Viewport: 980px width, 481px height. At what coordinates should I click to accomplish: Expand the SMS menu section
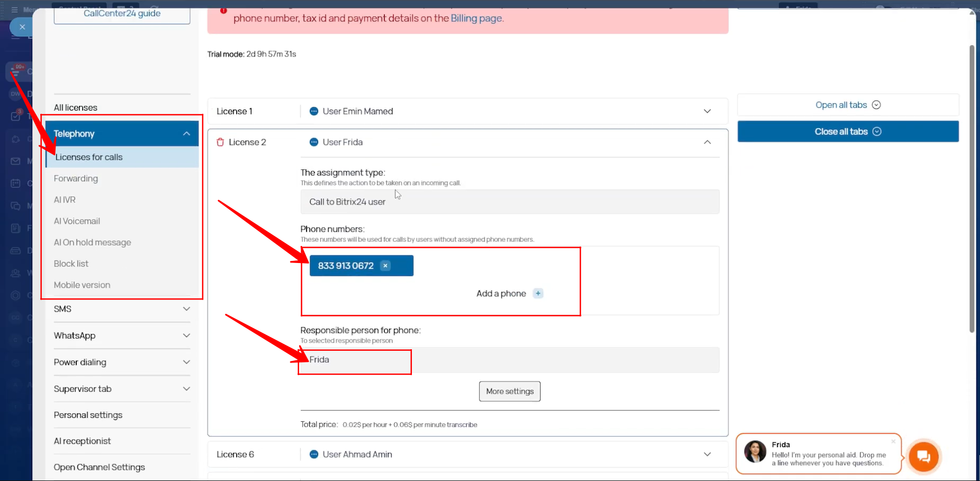pyautogui.click(x=186, y=309)
